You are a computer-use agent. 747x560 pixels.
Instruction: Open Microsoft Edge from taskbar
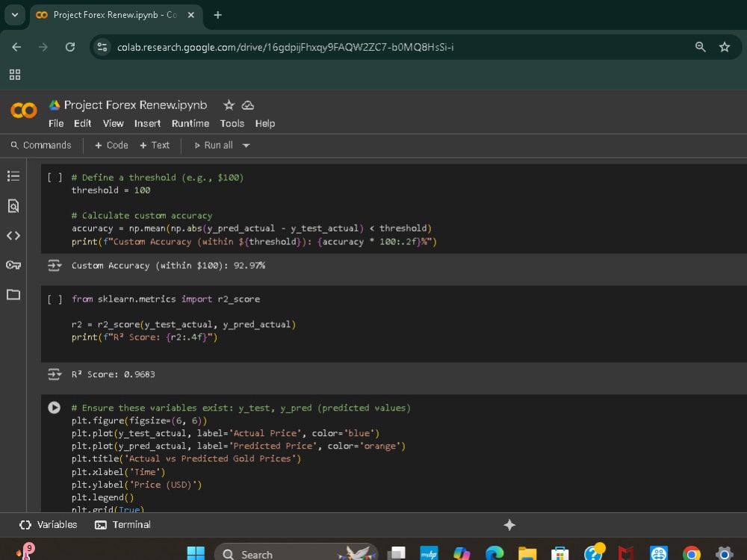494,553
